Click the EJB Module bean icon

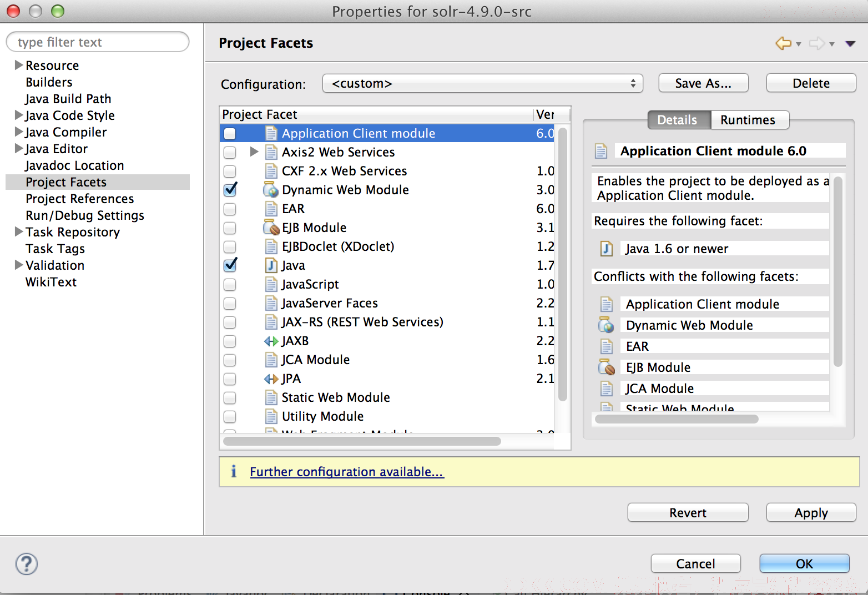click(271, 228)
